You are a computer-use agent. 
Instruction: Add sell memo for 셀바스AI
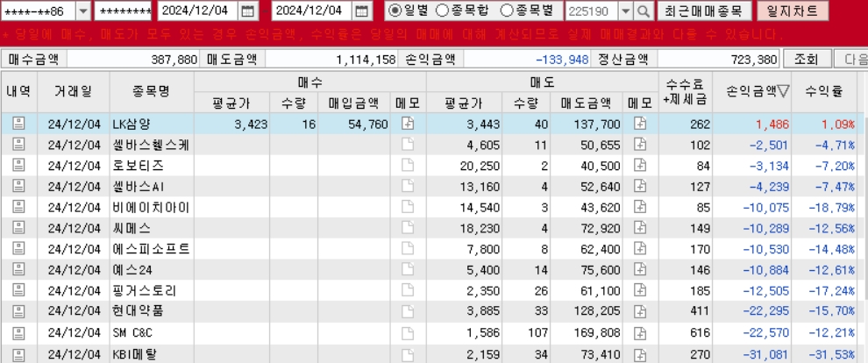point(640,187)
